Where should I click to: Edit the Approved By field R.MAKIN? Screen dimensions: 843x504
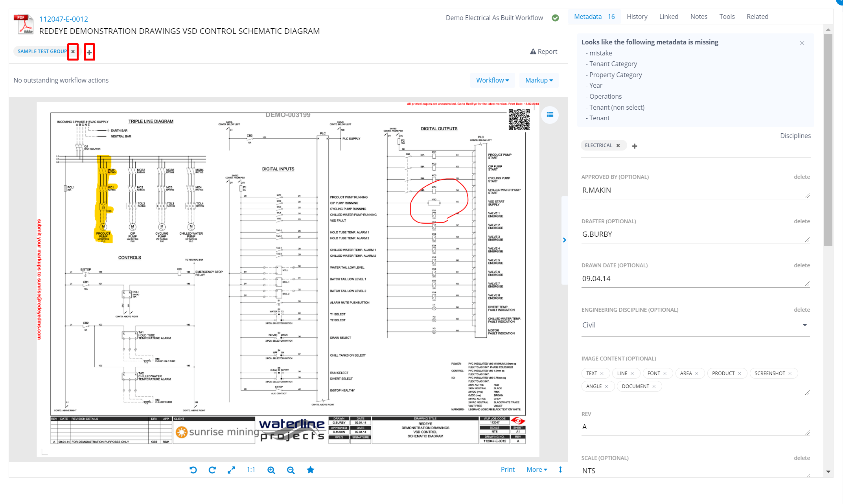695,190
